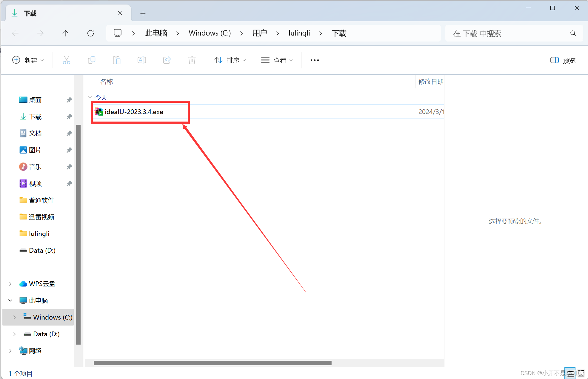This screenshot has height=379, width=588.
Task: Click the Paste clipboard icon
Action: click(x=116, y=60)
